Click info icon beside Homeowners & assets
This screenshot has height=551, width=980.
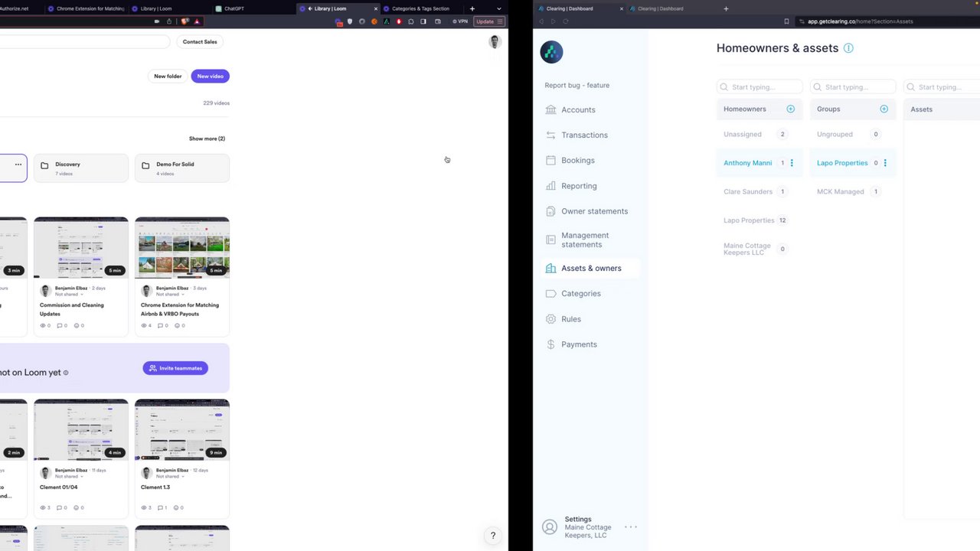pos(848,48)
